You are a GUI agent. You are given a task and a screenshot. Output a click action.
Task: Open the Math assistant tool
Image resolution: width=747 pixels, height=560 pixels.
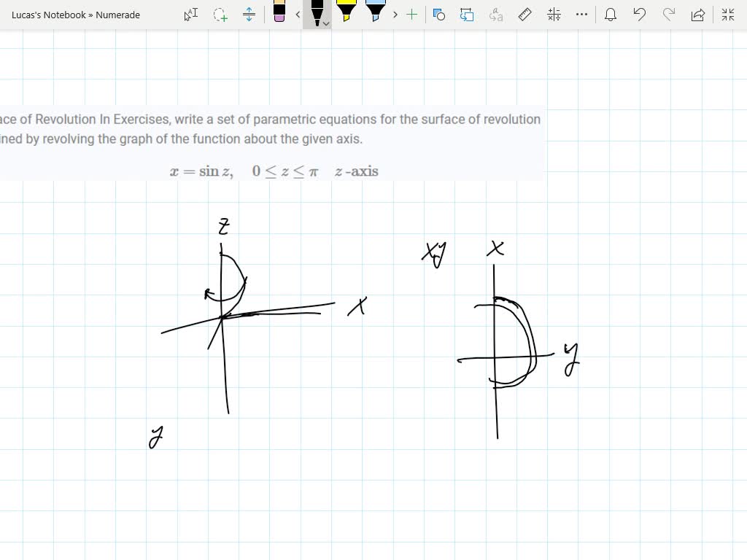tap(554, 15)
